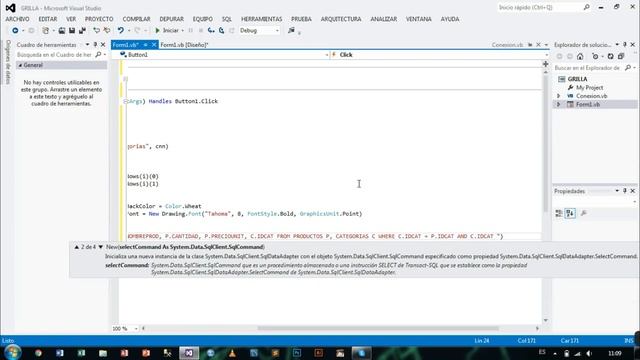The height and width of the screenshot is (360, 640).
Task: Click the Undo toolbar icon
Action: coord(120,31)
